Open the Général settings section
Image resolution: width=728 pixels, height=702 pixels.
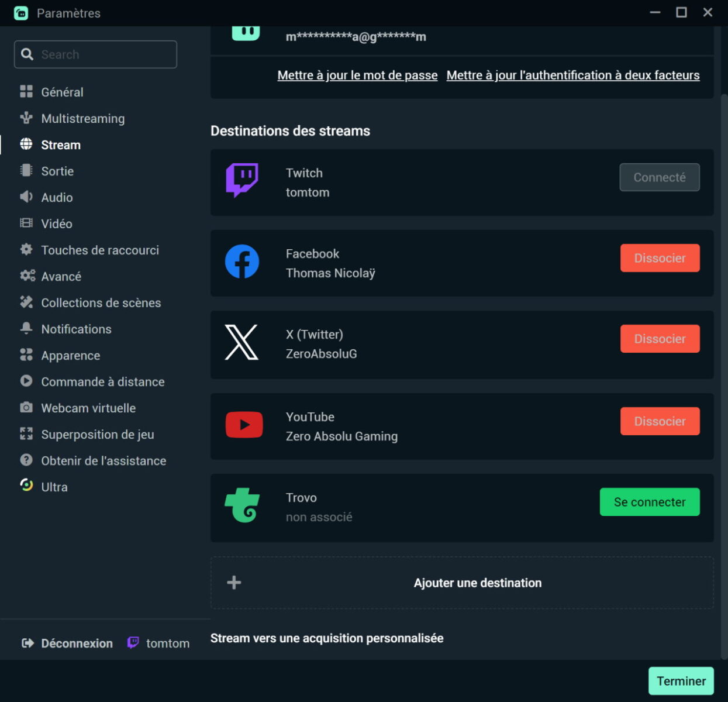coord(62,92)
